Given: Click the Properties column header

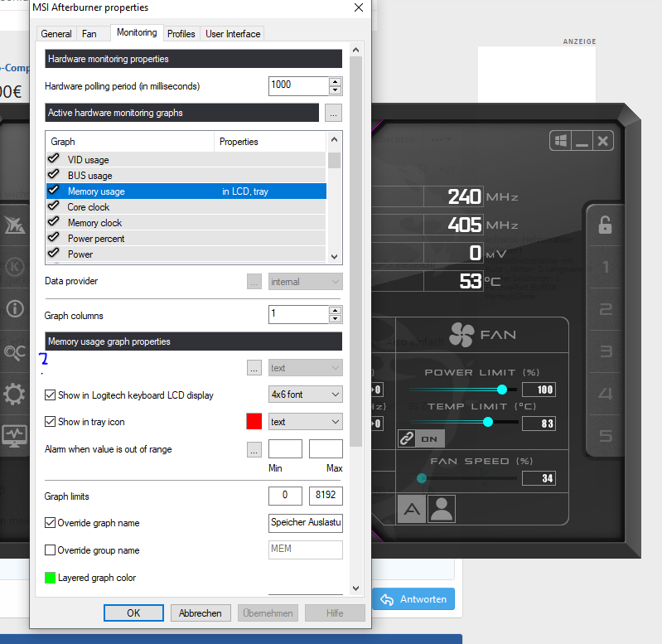Looking at the screenshot, I should point(270,142).
